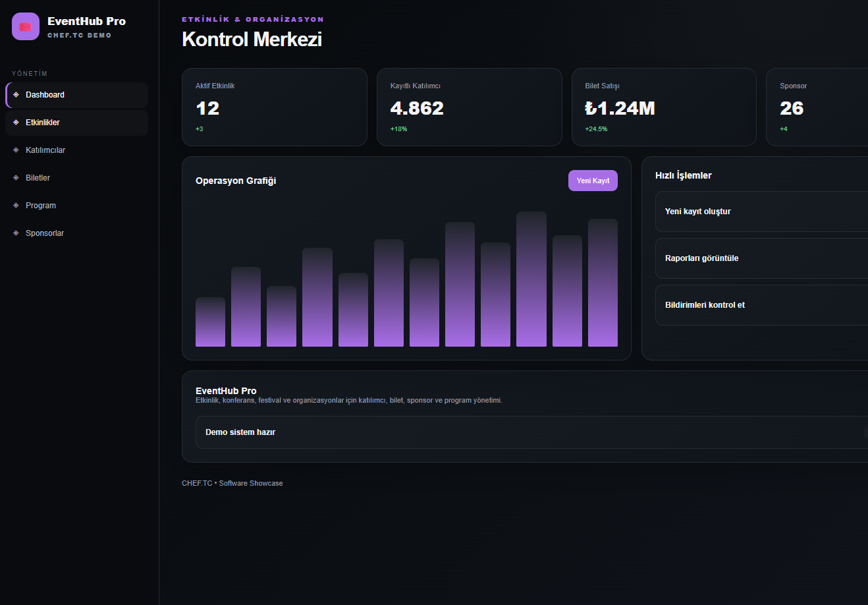Click the Demo sistem hazır row
Viewport: 868px width, 605px height.
531,432
